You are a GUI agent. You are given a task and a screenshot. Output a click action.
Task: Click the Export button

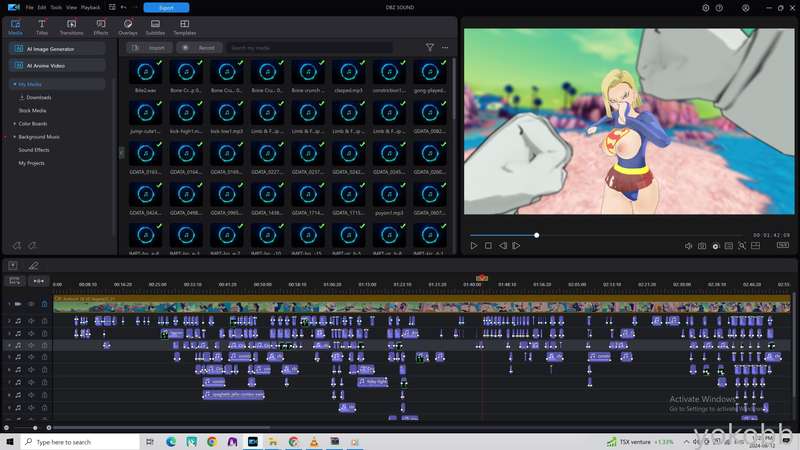pyautogui.click(x=166, y=7)
